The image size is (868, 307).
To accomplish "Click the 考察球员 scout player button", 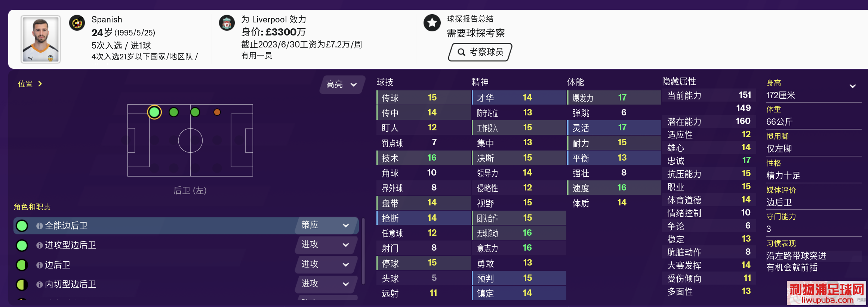I will click(x=480, y=52).
